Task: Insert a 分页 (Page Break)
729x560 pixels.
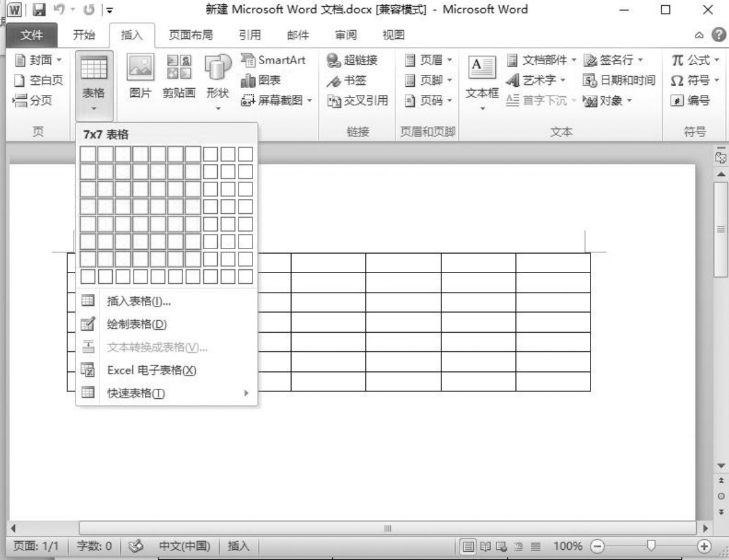Action: (33, 101)
